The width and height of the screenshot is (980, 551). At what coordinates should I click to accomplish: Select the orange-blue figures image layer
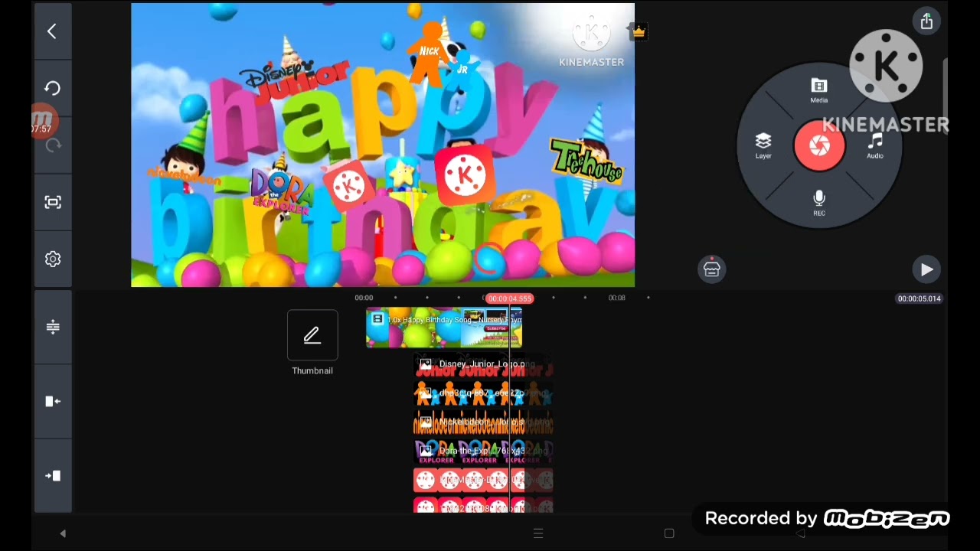pyautogui.click(x=483, y=394)
